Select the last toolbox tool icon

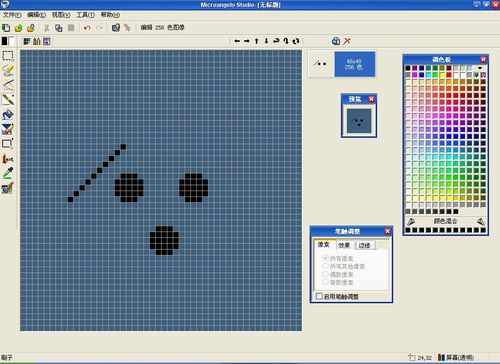click(x=8, y=188)
